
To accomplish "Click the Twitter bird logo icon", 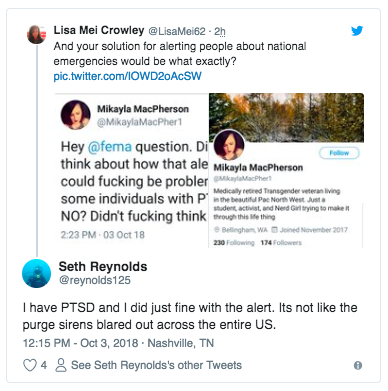I will point(357,31).
